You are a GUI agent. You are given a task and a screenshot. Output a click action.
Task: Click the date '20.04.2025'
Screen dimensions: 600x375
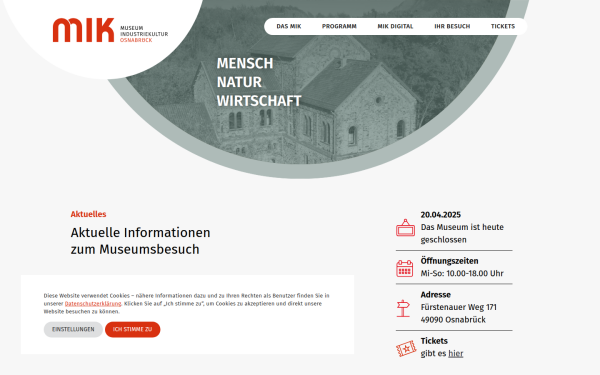pyautogui.click(x=440, y=215)
